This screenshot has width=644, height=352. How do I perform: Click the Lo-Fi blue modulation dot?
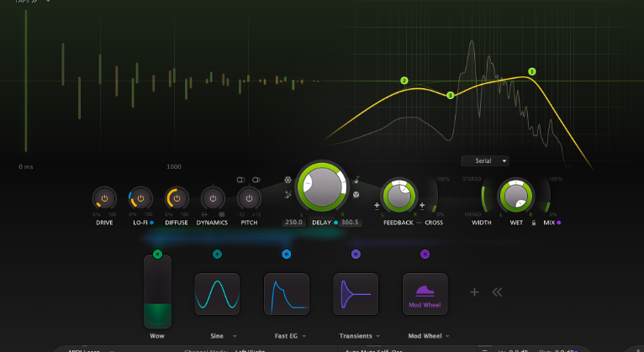[x=151, y=223]
